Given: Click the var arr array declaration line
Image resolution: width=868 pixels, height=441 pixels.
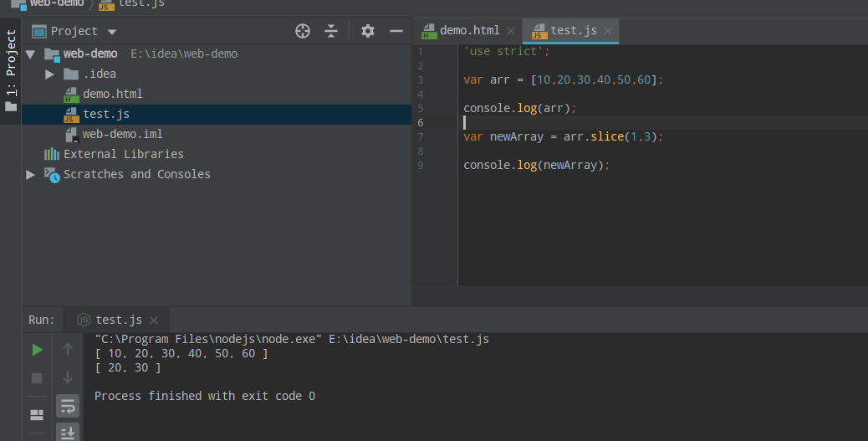Looking at the screenshot, I should pos(563,79).
